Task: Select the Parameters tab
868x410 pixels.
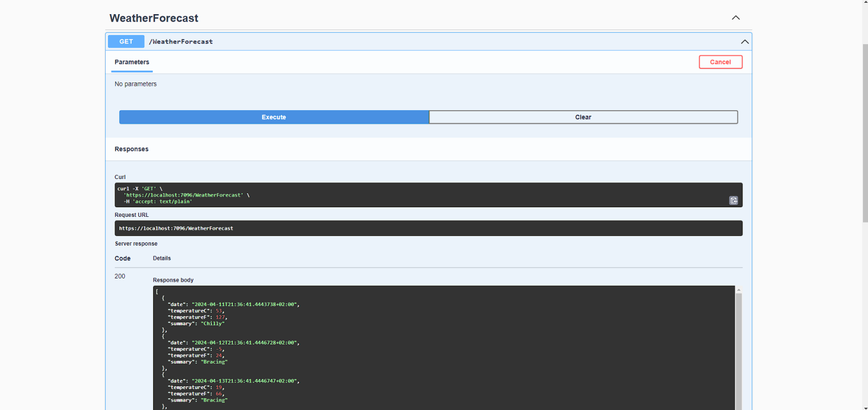Action: [x=132, y=62]
